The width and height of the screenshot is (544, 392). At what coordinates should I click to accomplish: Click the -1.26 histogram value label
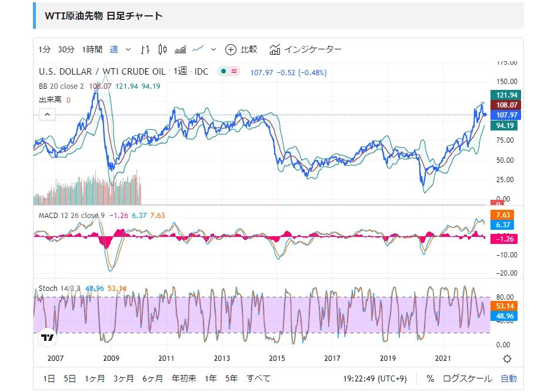click(504, 239)
